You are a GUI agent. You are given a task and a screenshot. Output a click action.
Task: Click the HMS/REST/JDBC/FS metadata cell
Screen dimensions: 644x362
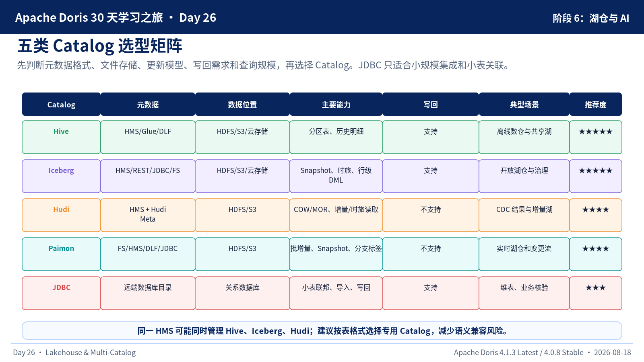(x=148, y=176)
